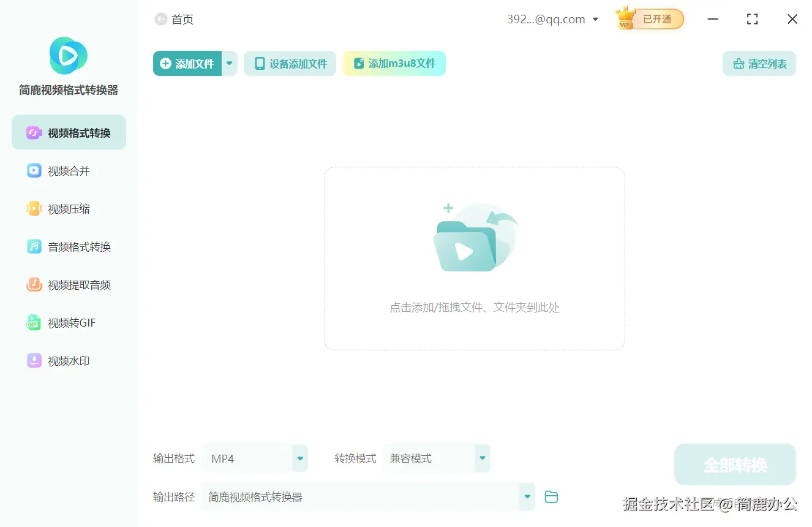The height and width of the screenshot is (527, 812).
Task: Open folder browser for output path
Action: pos(551,497)
